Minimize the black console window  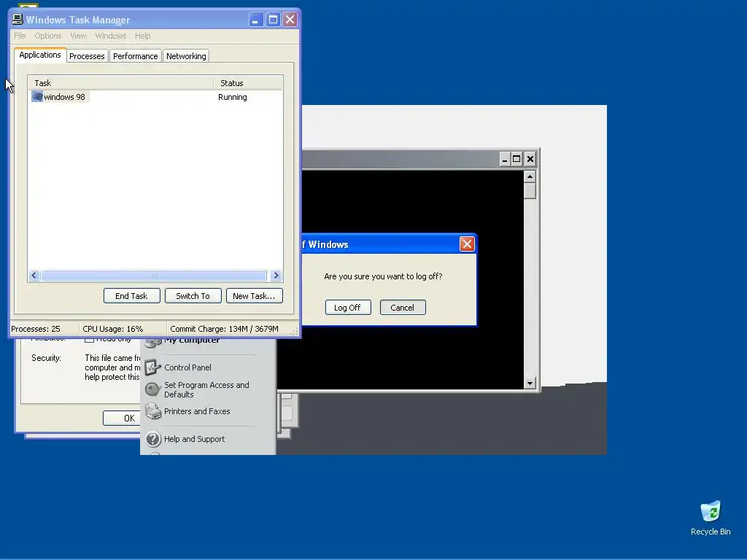pos(505,159)
